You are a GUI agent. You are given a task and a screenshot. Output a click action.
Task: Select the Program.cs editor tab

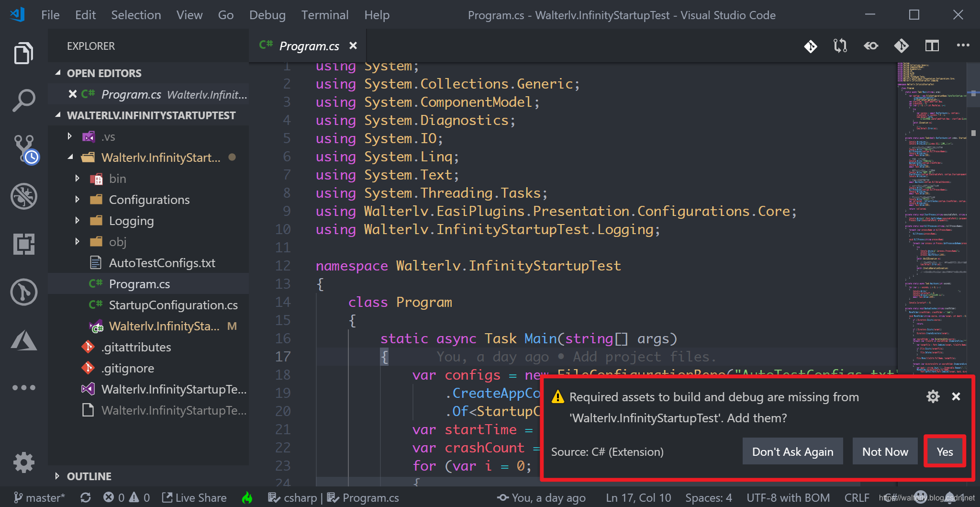click(x=309, y=46)
